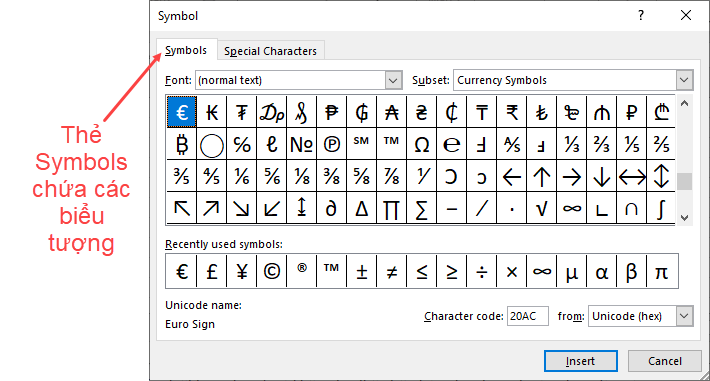Pick the not-equal sign in recently used

[x=391, y=271]
